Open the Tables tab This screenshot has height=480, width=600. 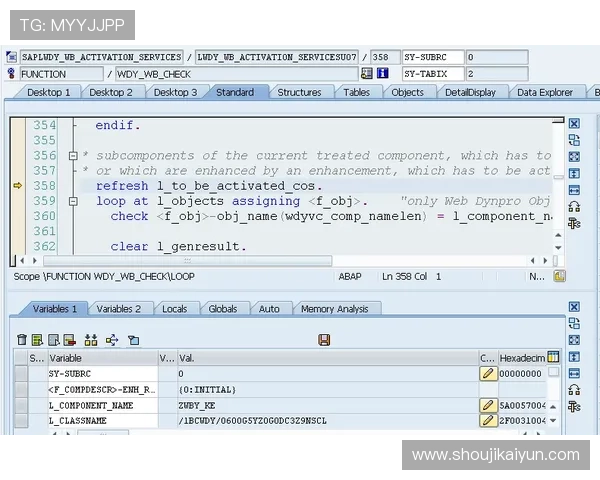coord(356,92)
